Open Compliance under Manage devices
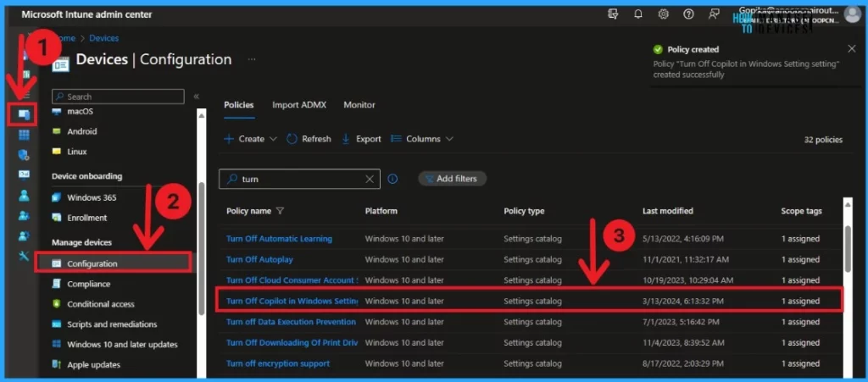868x382 pixels. pyautogui.click(x=88, y=284)
